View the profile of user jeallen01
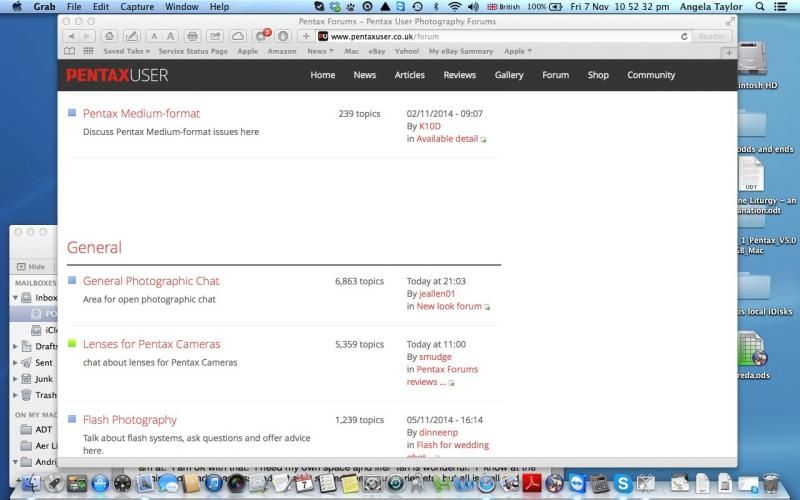Screen dimensions: 800x500 pos(437,294)
